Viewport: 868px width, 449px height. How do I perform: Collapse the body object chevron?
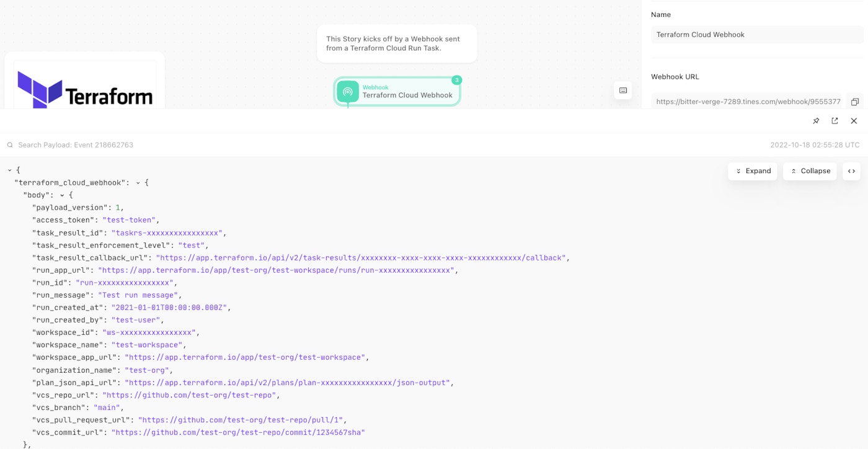pyautogui.click(x=62, y=195)
